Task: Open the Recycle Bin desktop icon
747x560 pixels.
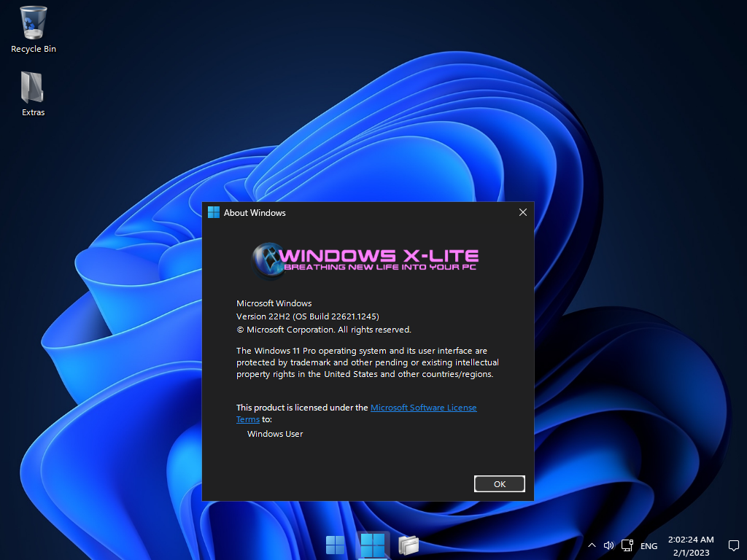Action: tap(34, 29)
